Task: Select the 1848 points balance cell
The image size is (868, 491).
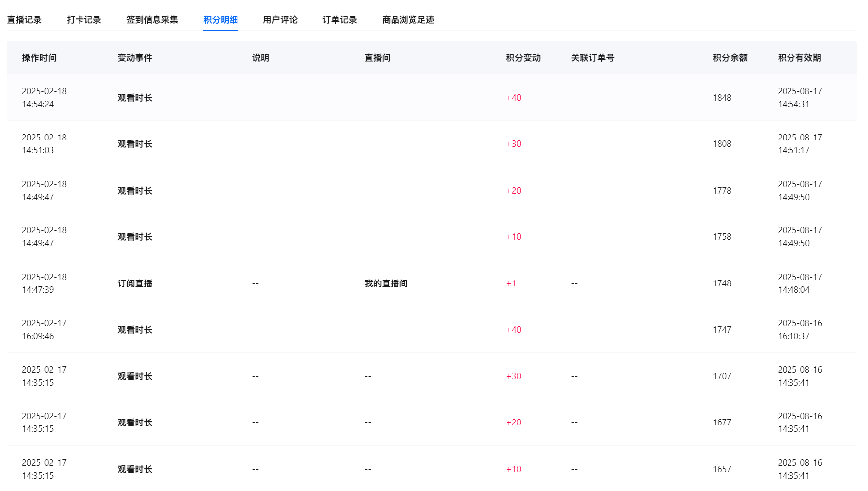Action: pyautogui.click(x=722, y=98)
